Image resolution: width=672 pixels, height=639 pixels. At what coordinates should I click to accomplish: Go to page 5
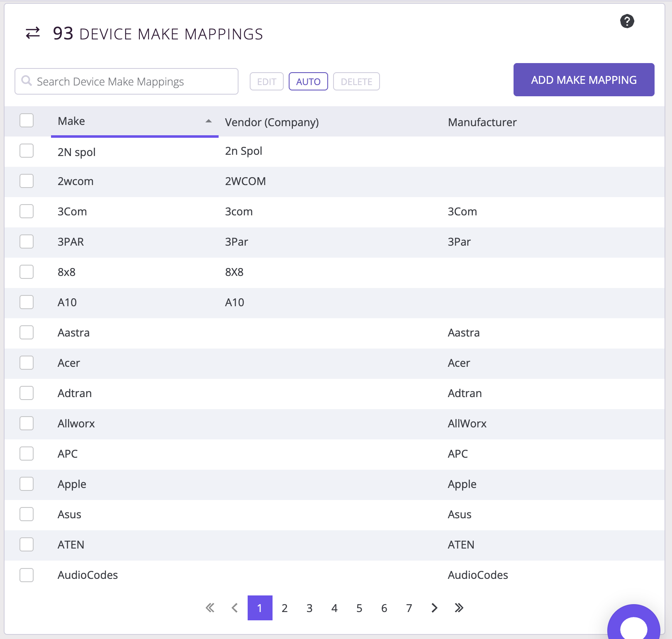(359, 608)
